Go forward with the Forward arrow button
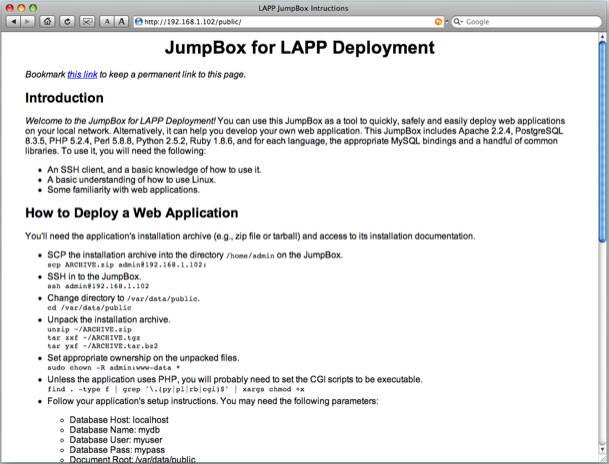The width and height of the screenshot is (609, 464). 27,21
